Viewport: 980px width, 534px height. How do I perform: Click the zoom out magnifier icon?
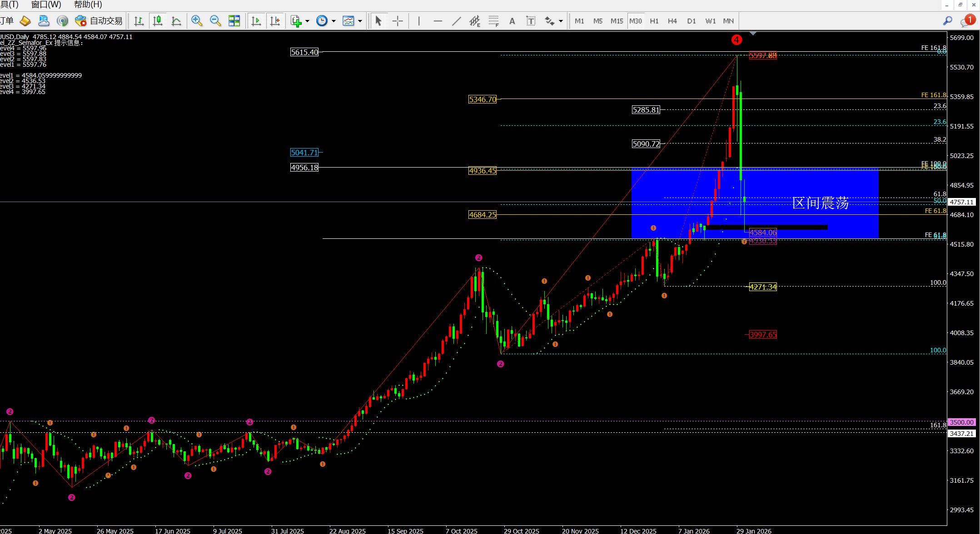pos(215,21)
